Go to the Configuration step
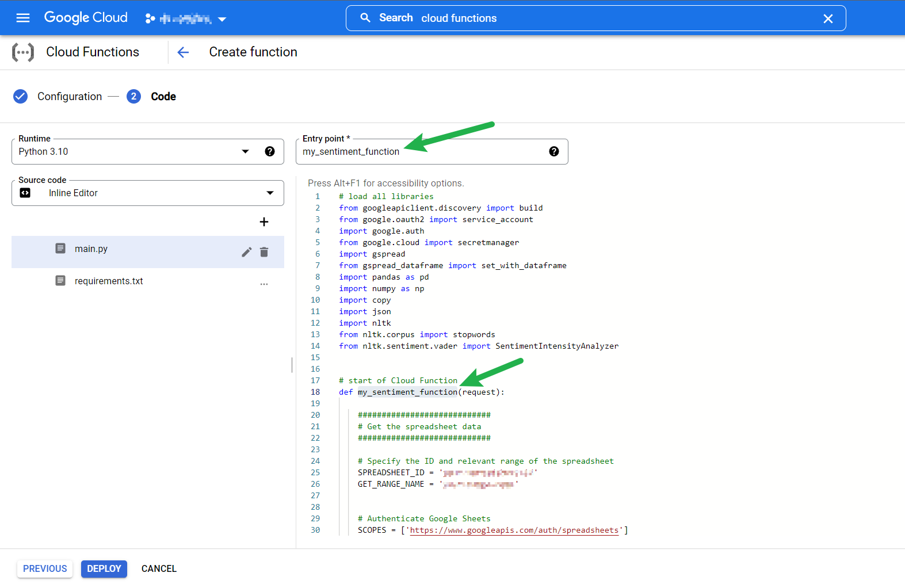Screen dimensions: 905x588 pyautogui.click(x=69, y=97)
